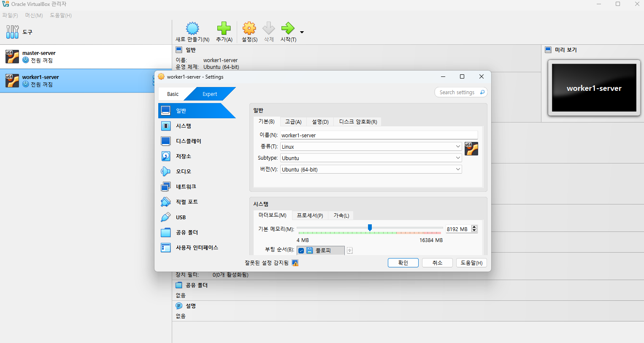Maximize the worker1-server Settings dialog
Screen dimensions: 644x343
click(x=462, y=76)
